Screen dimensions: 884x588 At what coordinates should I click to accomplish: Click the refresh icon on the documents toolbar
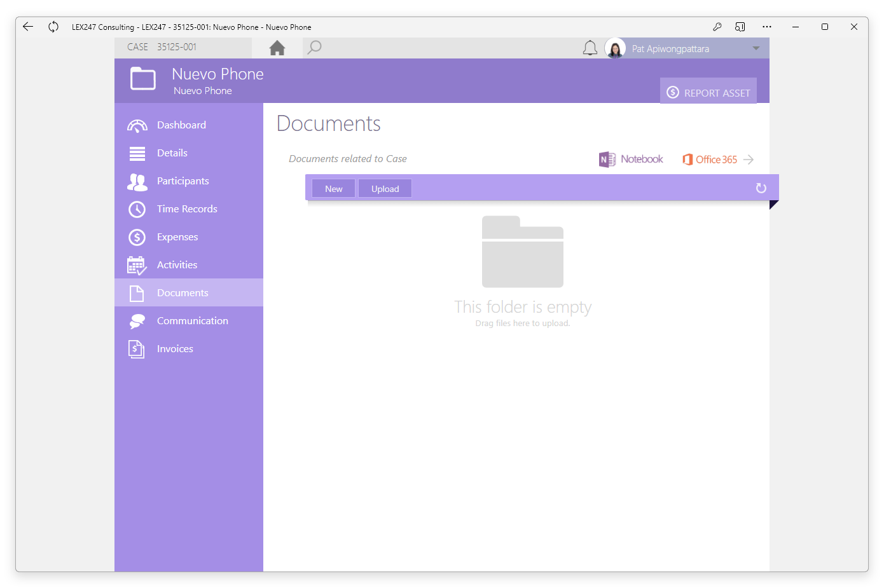coord(761,188)
